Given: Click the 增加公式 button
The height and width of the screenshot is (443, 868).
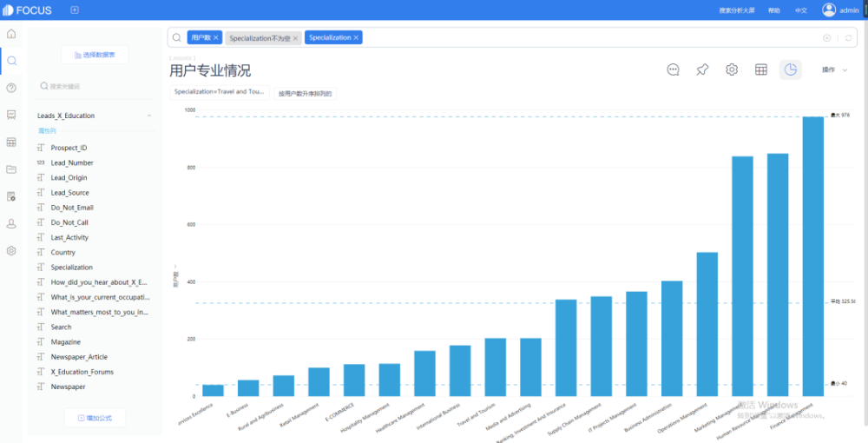Looking at the screenshot, I should point(95,418).
